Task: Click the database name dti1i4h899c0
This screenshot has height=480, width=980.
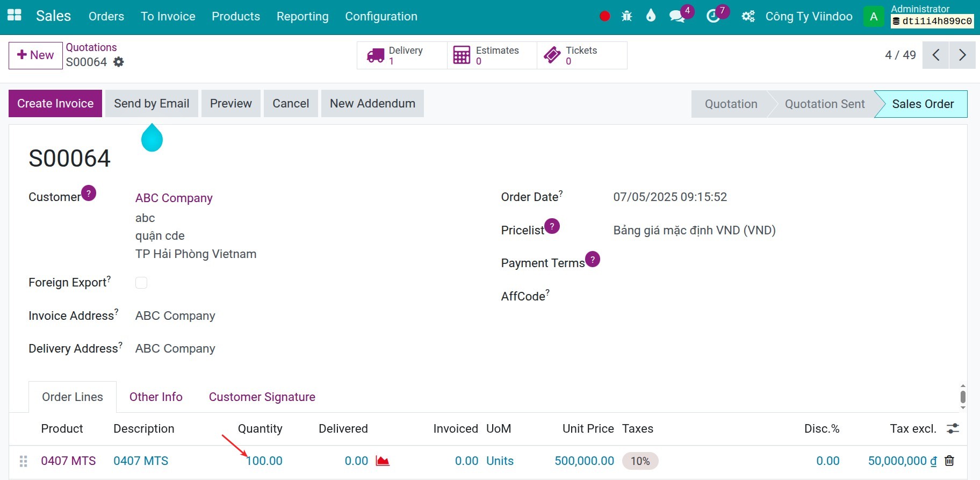Action: (x=933, y=21)
